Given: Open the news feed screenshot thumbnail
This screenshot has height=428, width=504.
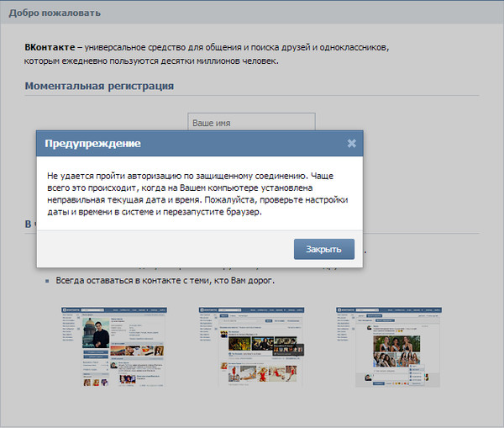Looking at the screenshot, I should 251,346.
